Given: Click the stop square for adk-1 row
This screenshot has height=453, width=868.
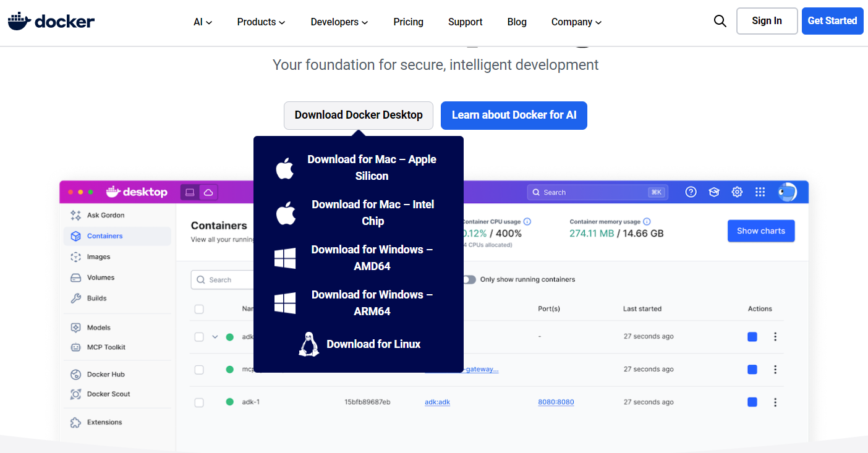Looking at the screenshot, I should pyautogui.click(x=752, y=402).
